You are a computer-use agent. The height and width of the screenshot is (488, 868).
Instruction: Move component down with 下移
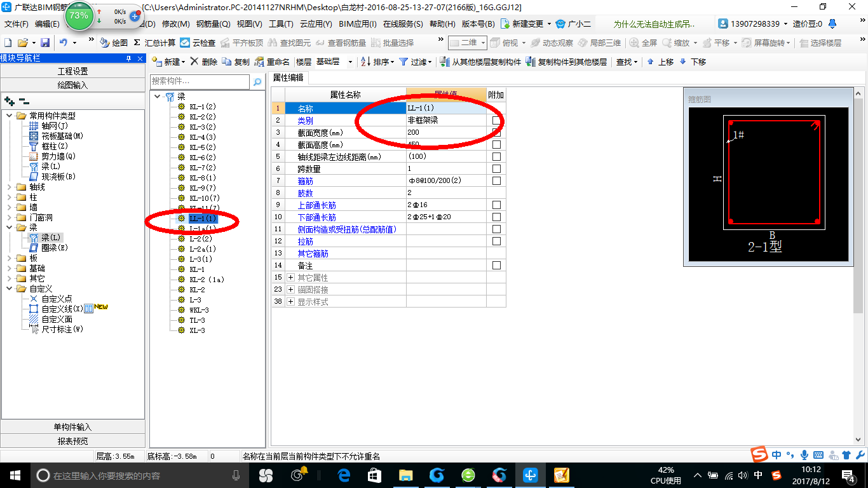click(x=693, y=62)
